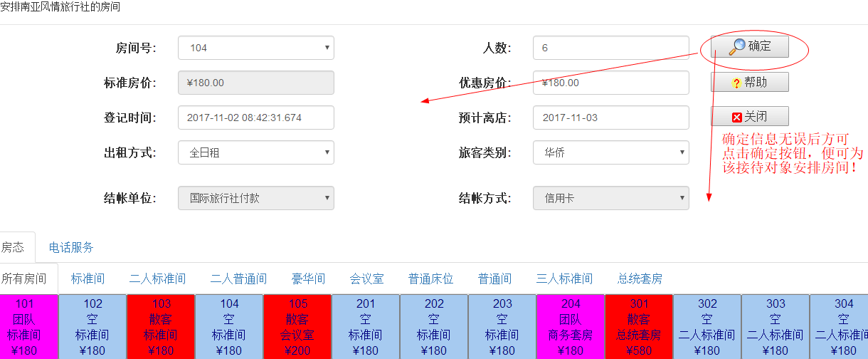Select empty room 302 tile
The image size is (868, 359).
[708, 327]
